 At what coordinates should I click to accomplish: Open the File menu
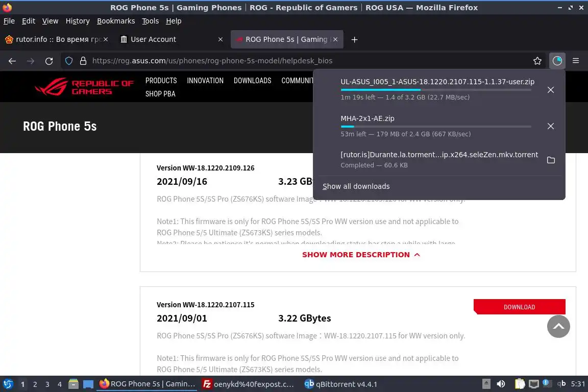tap(9, 21)
